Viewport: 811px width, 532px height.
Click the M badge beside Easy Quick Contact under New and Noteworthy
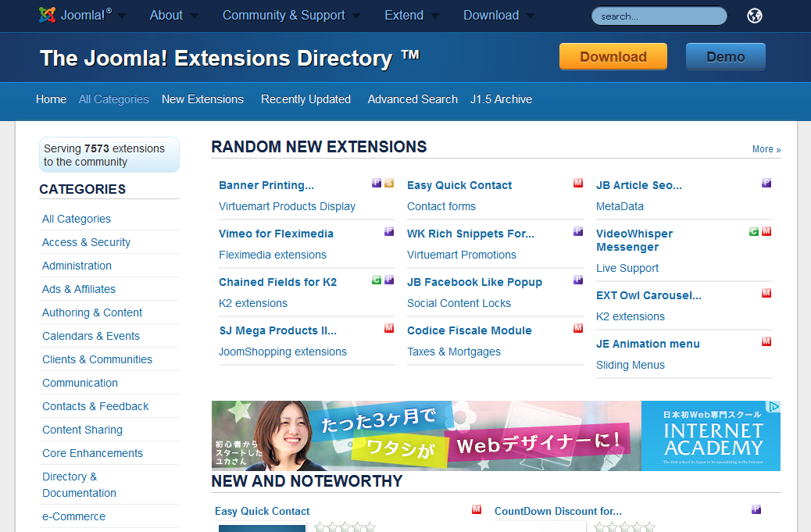pyautogui.click(x=477, y=509)
